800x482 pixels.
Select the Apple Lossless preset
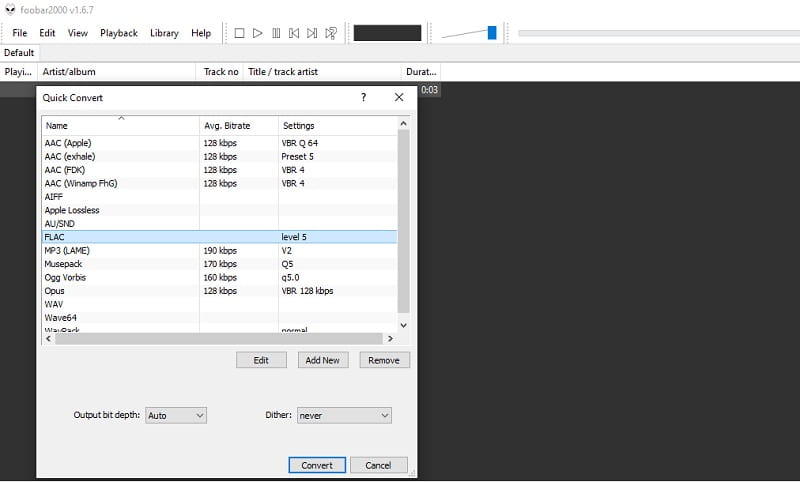[219, 210]
